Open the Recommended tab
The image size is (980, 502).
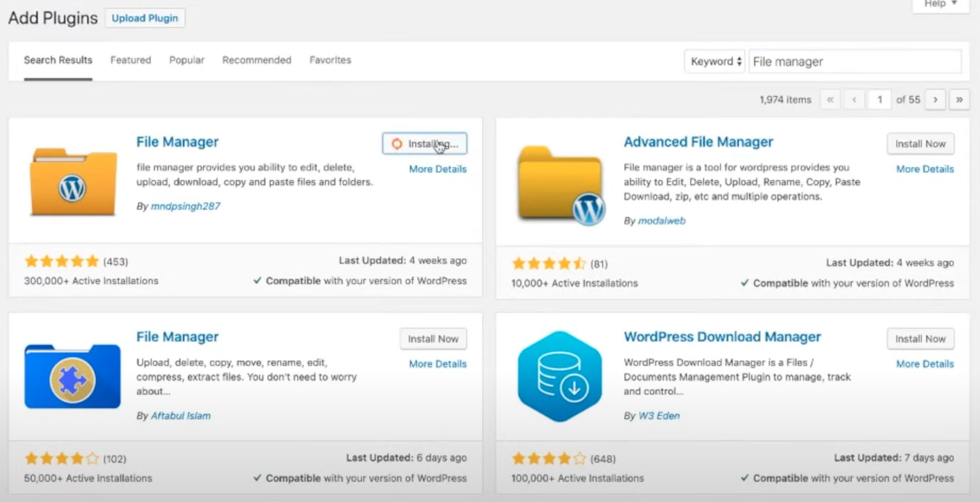(x=256, y=60)
